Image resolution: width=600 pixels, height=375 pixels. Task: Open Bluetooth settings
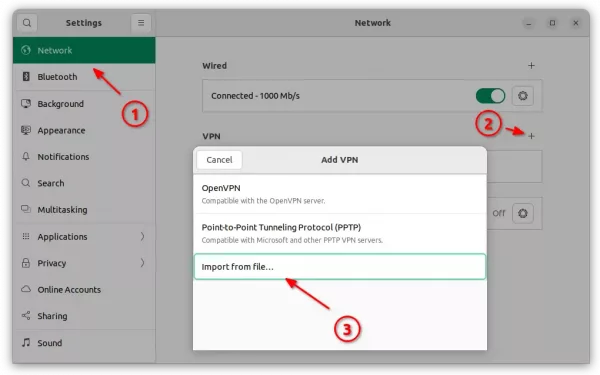coord(84,77)
